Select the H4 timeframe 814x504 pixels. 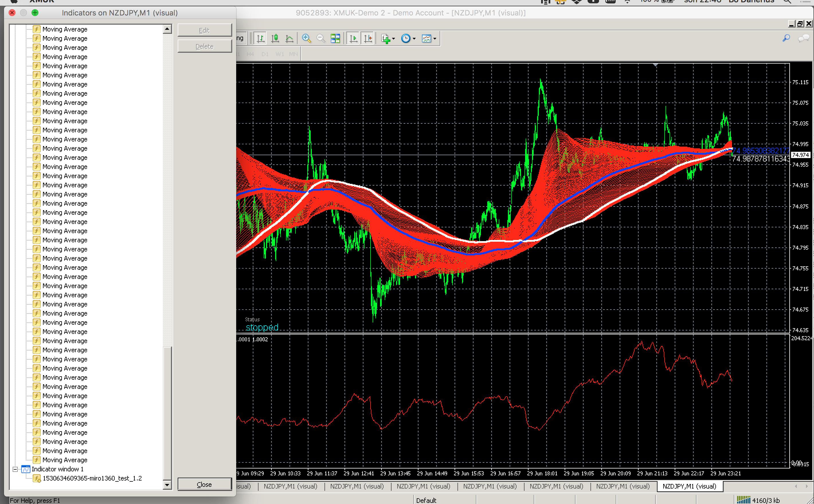click(250, 54)
